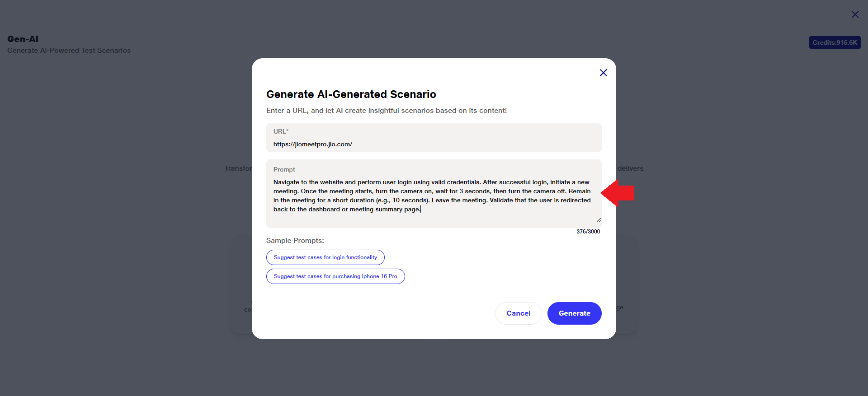Click the 376/3000 character counter
This screenshot has height=396, width=868.
(588, 232)
